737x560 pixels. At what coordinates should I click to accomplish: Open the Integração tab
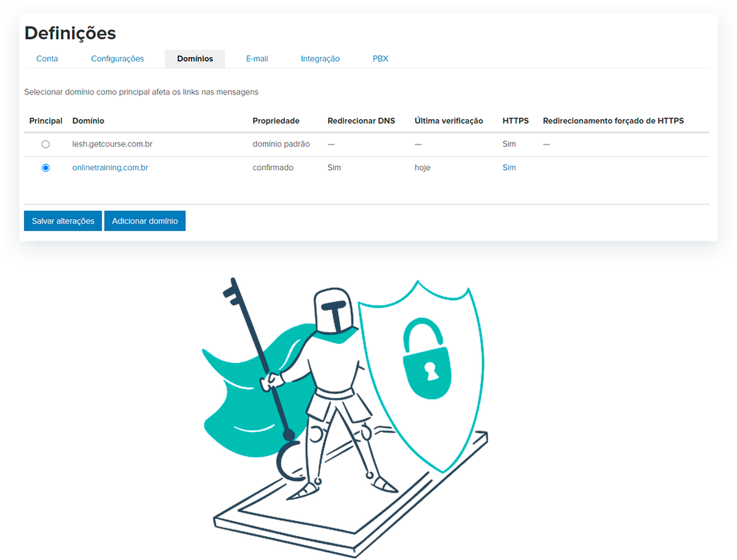point(320,59)
